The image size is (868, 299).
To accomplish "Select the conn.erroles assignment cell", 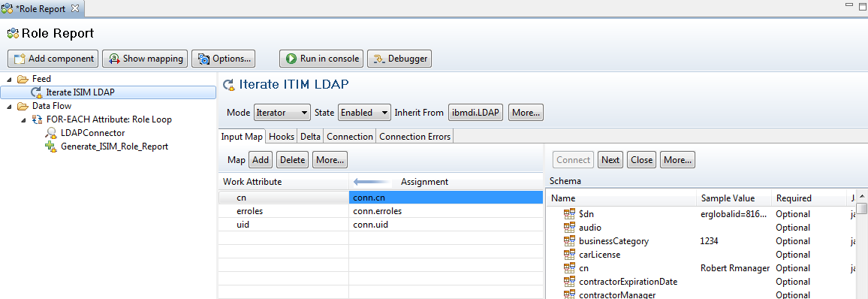I will 445,211.
